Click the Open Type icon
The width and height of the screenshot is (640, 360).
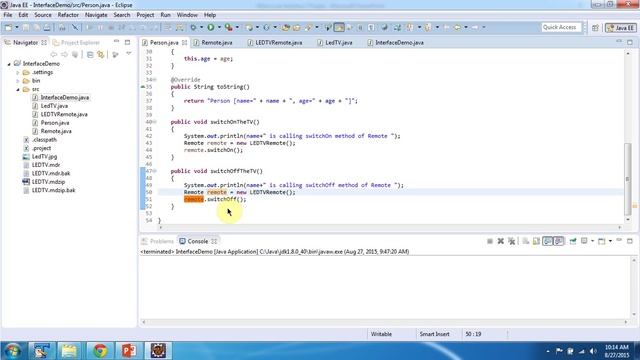[285, 27]
